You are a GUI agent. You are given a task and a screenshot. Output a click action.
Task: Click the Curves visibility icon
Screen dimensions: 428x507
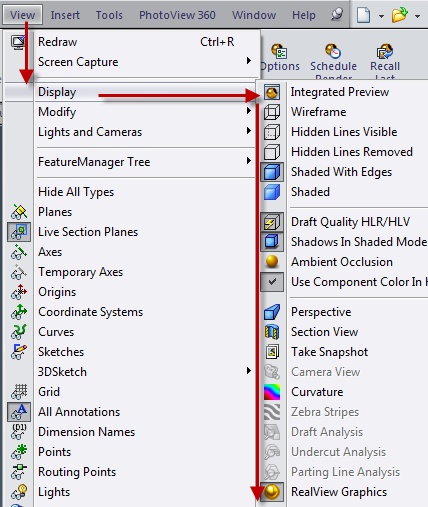coord(19,332)
